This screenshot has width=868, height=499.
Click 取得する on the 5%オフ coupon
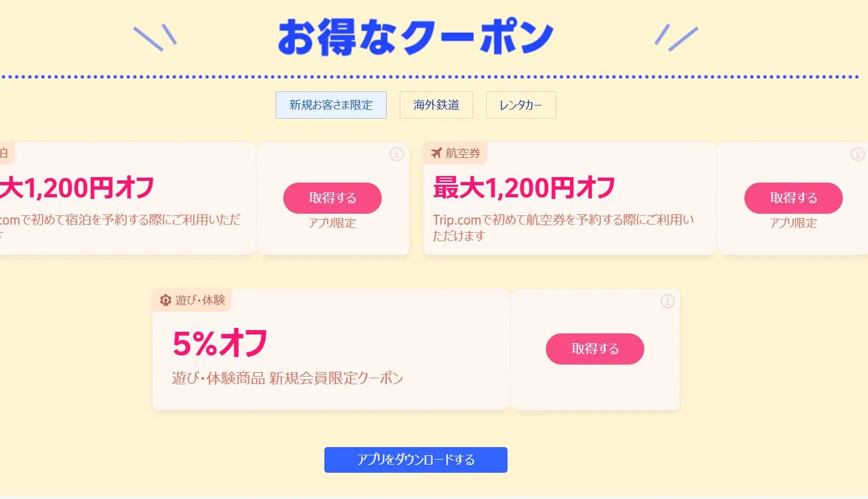tap(595, 349)
